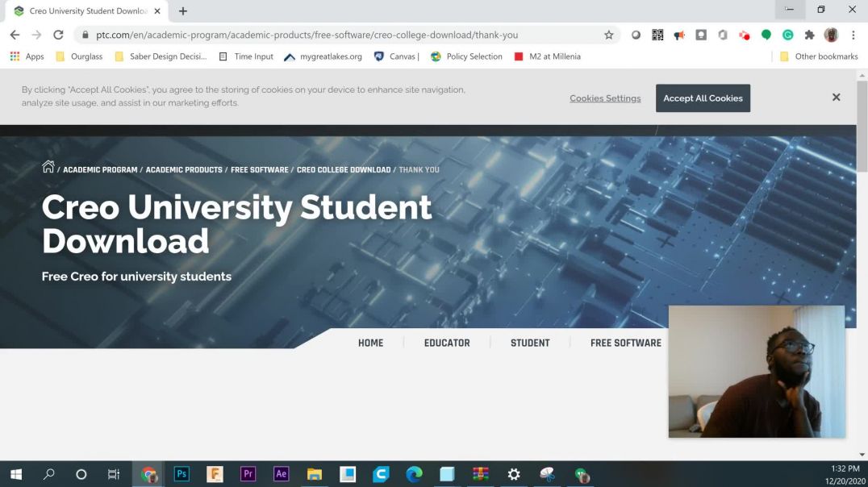Expand Other bookmarks folder
Image resolution: width=868 pixels, height=487 pixels.
[819, 56]
